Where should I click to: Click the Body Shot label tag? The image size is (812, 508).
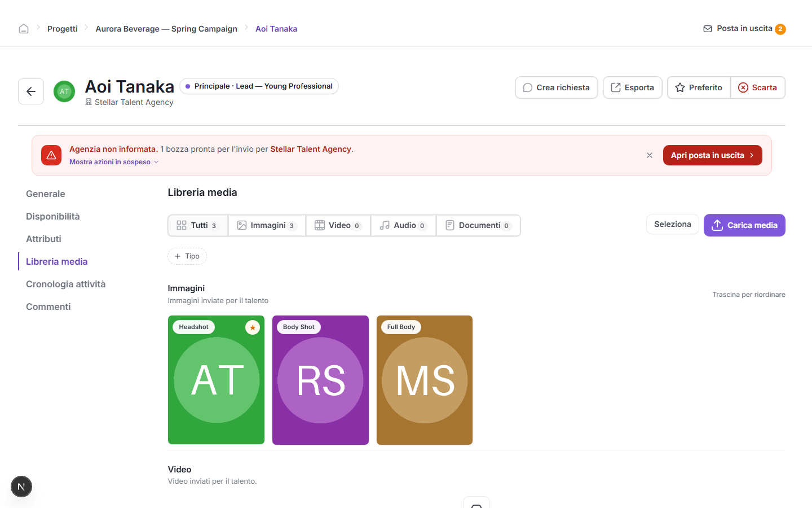299,327
